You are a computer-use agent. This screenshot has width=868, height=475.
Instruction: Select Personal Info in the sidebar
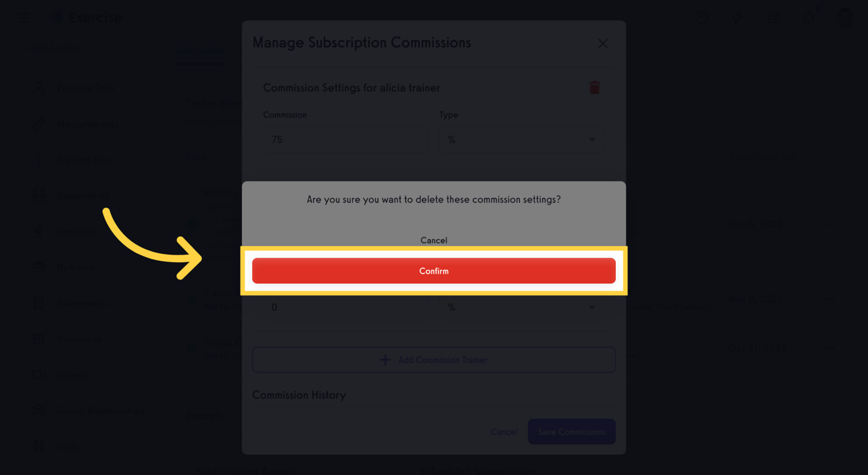(x=86, y=88)
